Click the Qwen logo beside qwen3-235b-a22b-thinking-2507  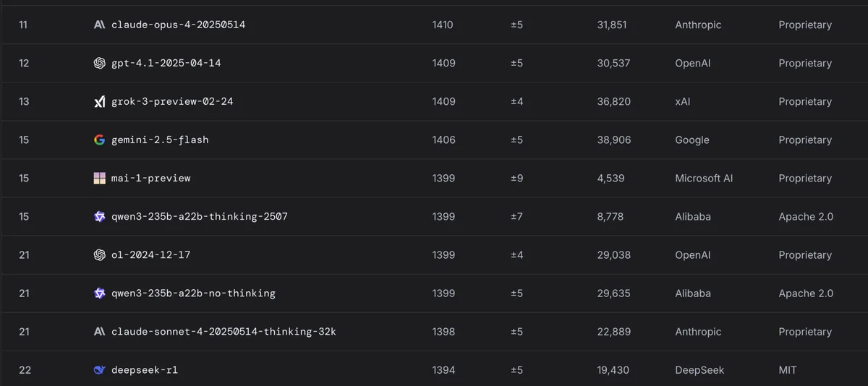[x=100, y=217]
